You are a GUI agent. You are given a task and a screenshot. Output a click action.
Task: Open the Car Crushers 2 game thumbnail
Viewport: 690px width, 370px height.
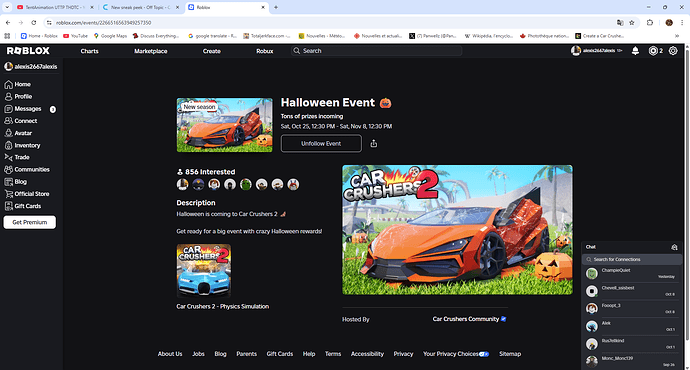point(204,271)
